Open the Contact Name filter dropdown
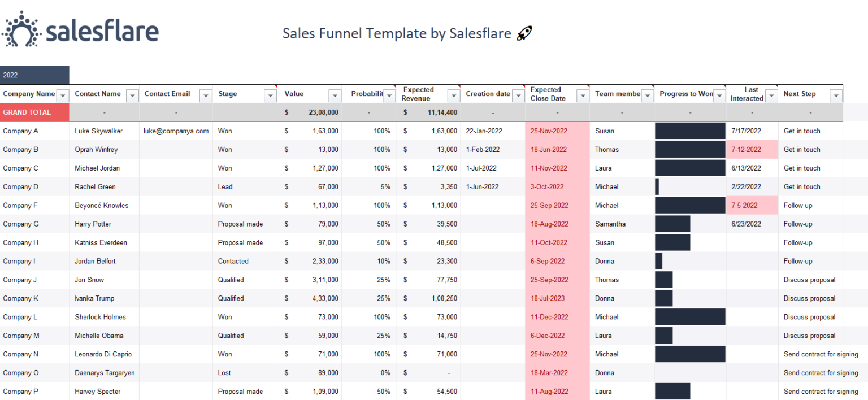 [x=132, y=95]
